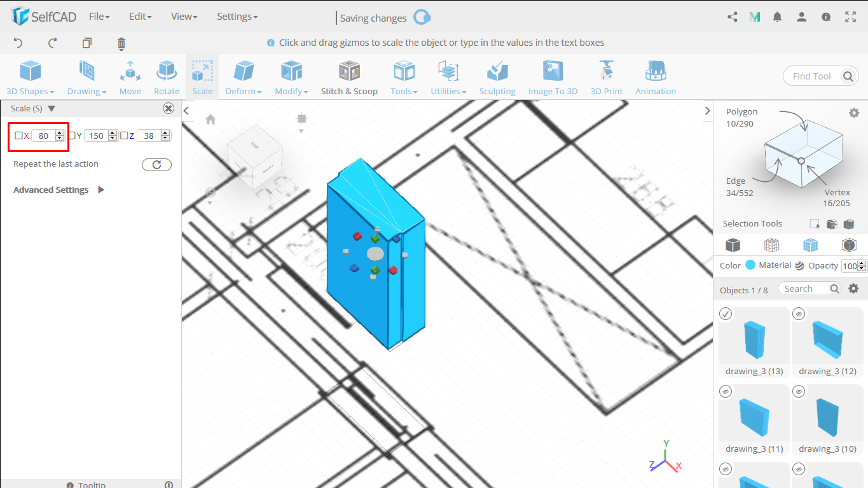Screen dimensions: 868x488
Task: Click the Delete trash icon
Action: click(x=121, y=43)
